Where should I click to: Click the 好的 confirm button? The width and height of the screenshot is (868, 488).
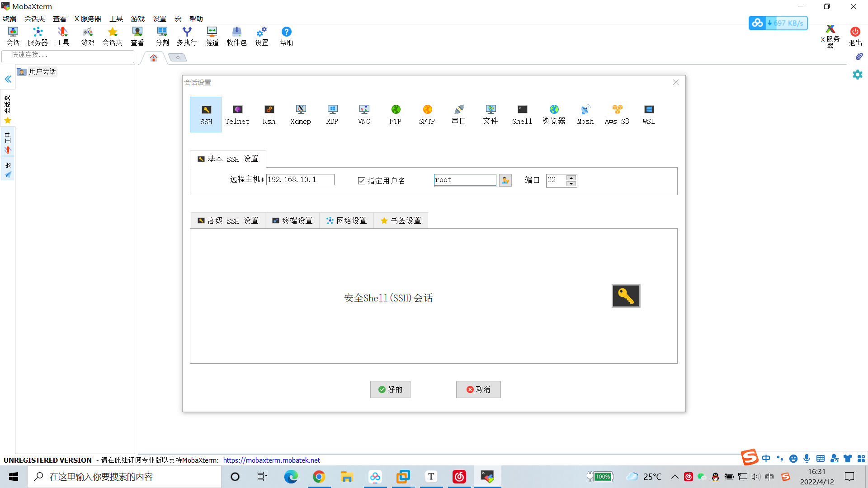pos(390,389)
